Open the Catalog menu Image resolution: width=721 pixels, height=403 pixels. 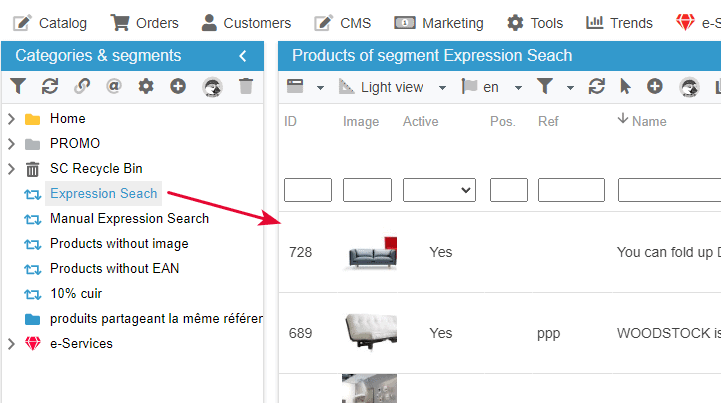[50, 22]
